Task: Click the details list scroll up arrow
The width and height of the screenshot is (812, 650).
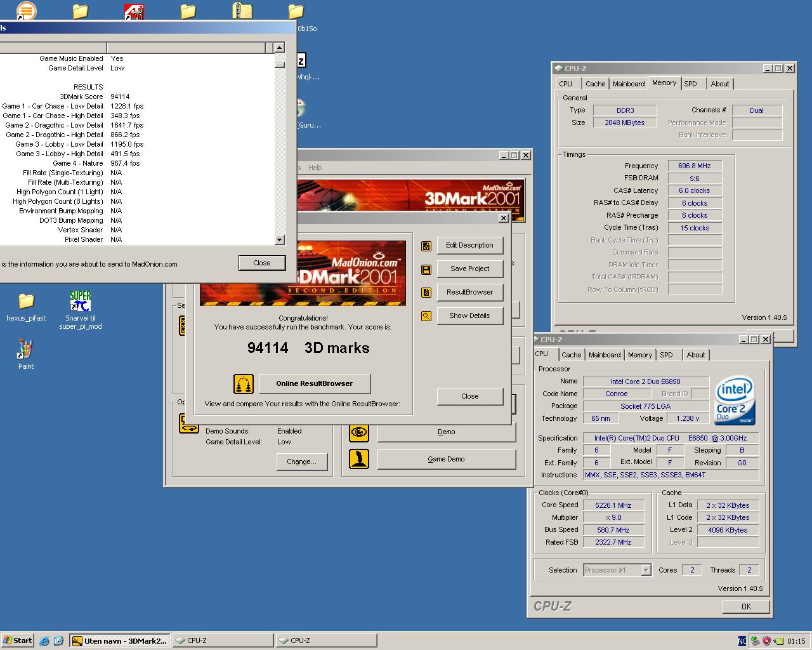Action: click(279, 48)
